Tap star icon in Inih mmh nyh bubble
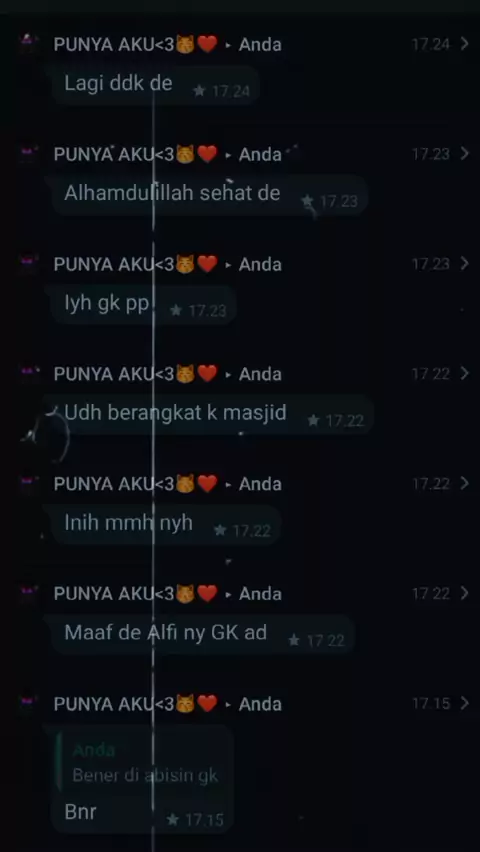The width and height of the screenshot is (480, 852). coord(220,530)
